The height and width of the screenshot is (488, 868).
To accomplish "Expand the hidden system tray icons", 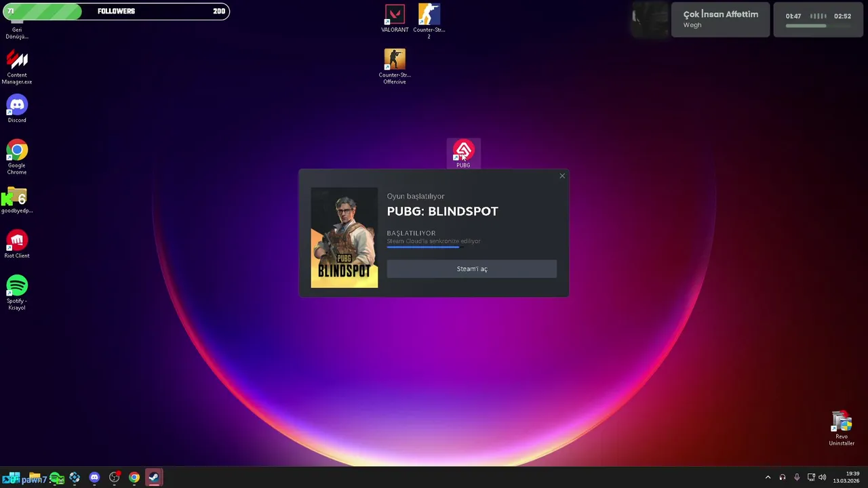I will click(768, 477).
